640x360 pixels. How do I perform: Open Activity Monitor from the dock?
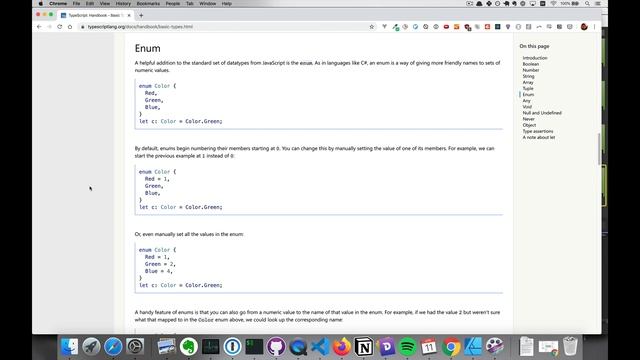210,347
